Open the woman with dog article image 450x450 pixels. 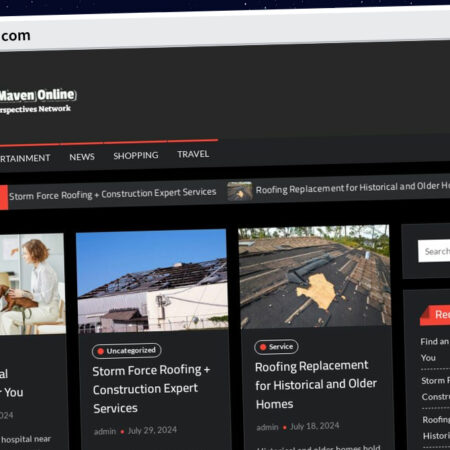point(32,284)
